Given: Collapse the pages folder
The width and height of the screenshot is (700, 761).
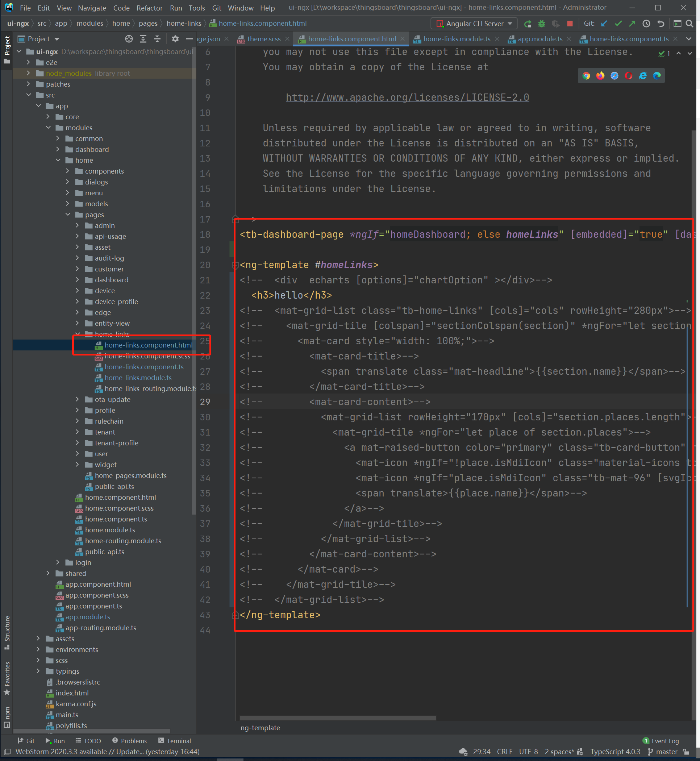Looking at the screenshot, I should [x=68, y=215].
